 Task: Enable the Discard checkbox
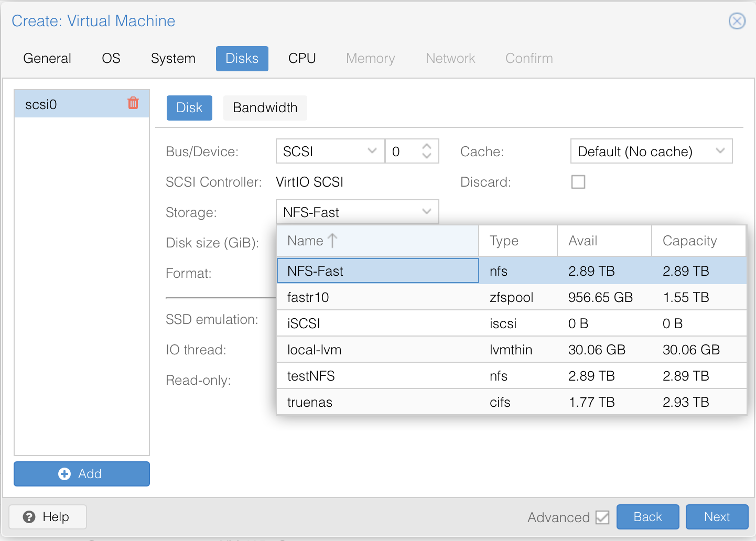[578, 182]
